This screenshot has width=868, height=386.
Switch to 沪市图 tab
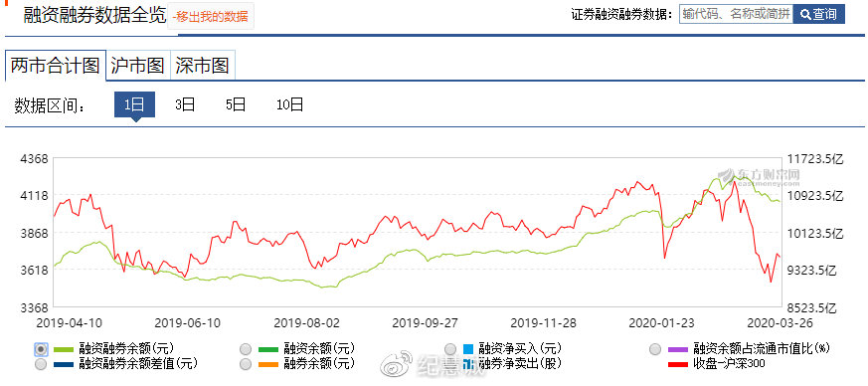tap(137, 66)
